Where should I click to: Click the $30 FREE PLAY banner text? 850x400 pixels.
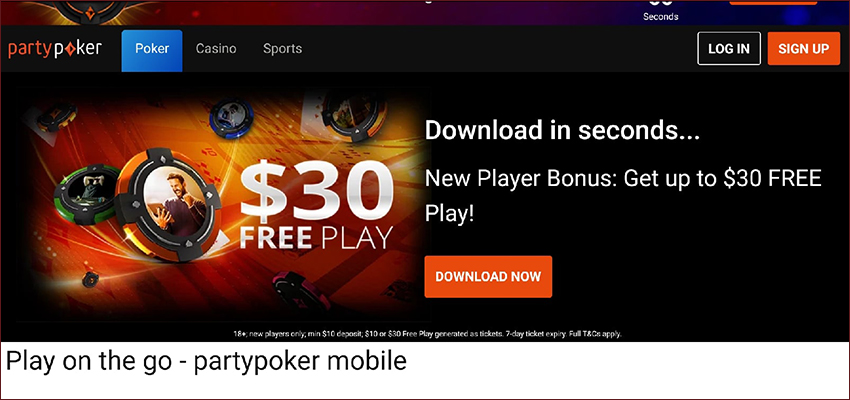pyautogui.click(x=317, y=206)
